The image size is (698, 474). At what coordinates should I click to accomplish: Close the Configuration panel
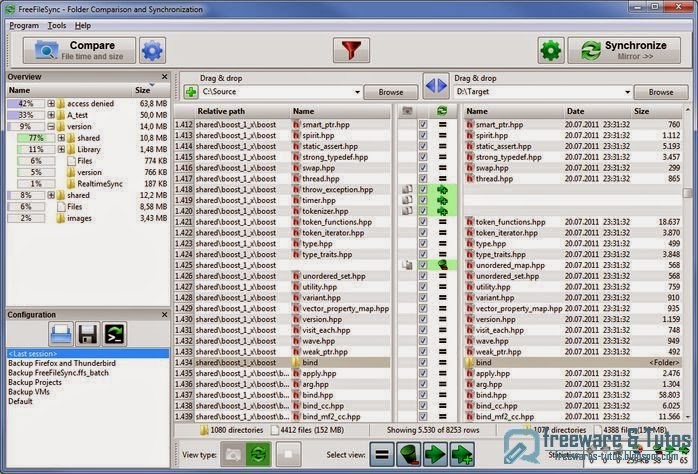pyautogui.click(x=165, y=315)
